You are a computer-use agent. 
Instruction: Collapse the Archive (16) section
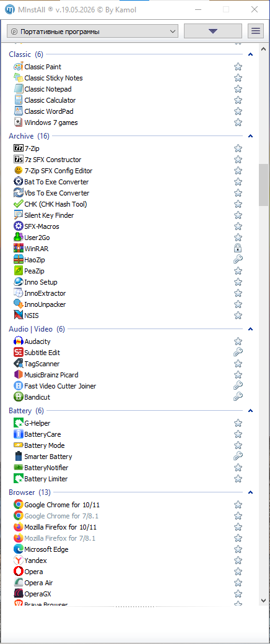251,136
